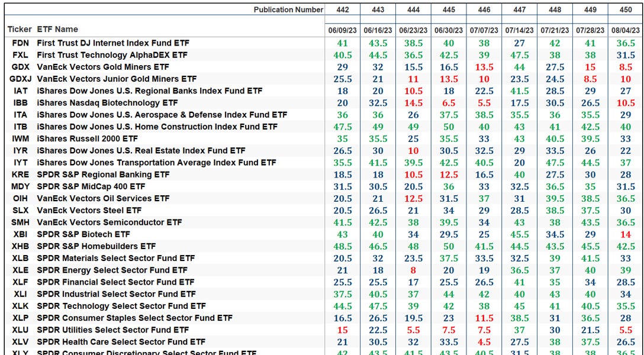Click XLU red value 15 on 06/09/23
The image size is (644, 355).
tap(342, 330)
